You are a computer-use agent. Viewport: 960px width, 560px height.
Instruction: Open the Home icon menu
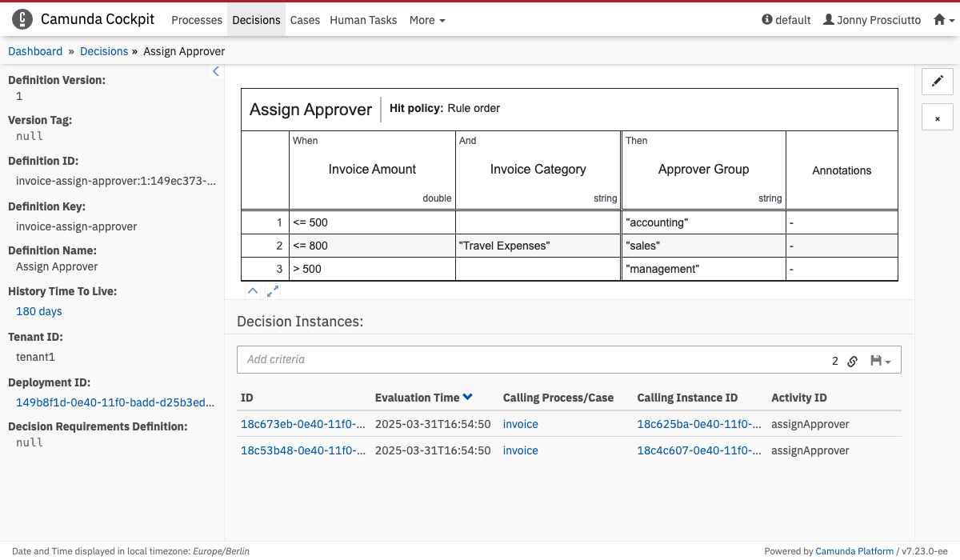point(944,20)
